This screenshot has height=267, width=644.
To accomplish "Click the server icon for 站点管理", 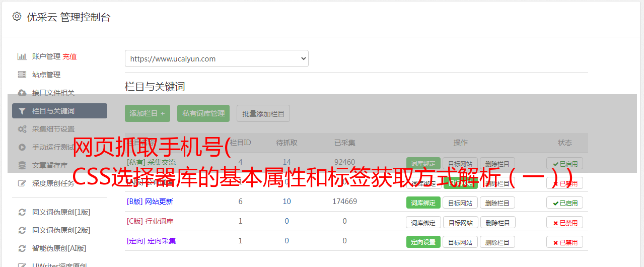I will tap(22, 75).
